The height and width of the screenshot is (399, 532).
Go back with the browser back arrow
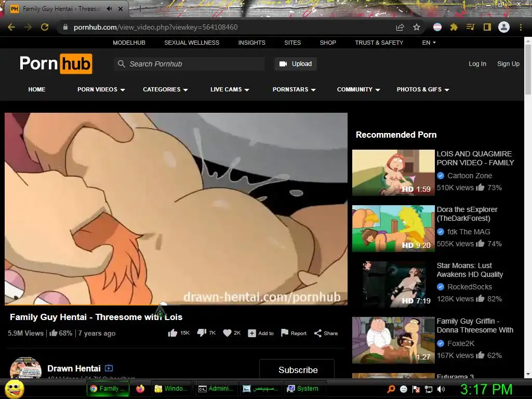click(11, 27)
